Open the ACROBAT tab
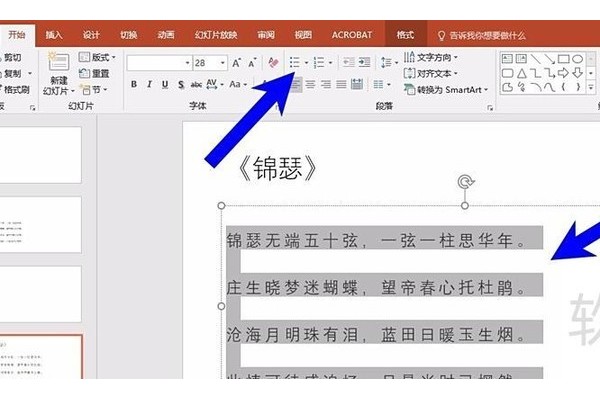 tap(352, 35)
